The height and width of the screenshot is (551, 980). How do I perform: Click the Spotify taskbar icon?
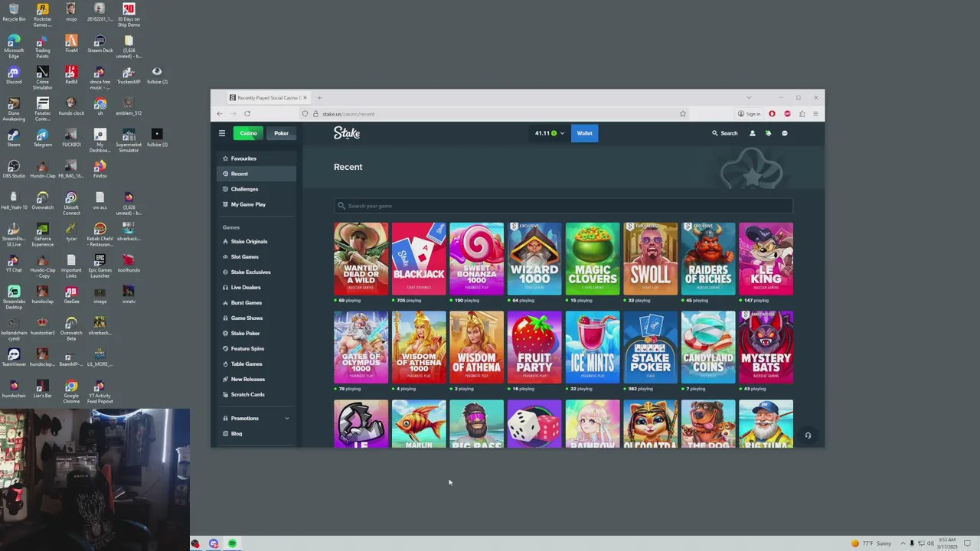click(232, 543)
